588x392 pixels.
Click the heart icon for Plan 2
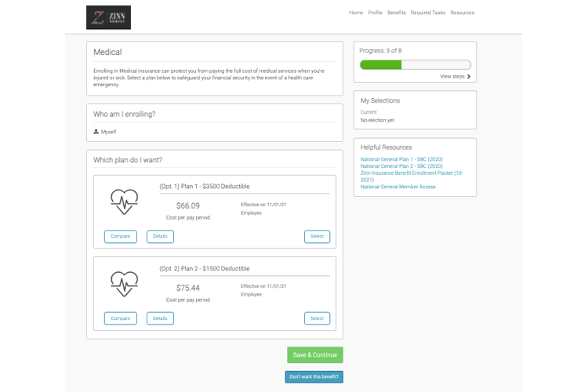click(124, 283)
